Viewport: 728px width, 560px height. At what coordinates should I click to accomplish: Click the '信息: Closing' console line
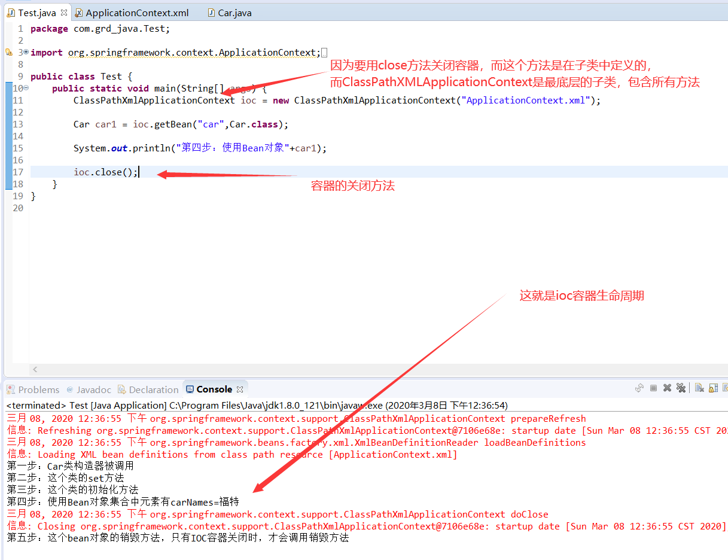(x=366, y=526)
